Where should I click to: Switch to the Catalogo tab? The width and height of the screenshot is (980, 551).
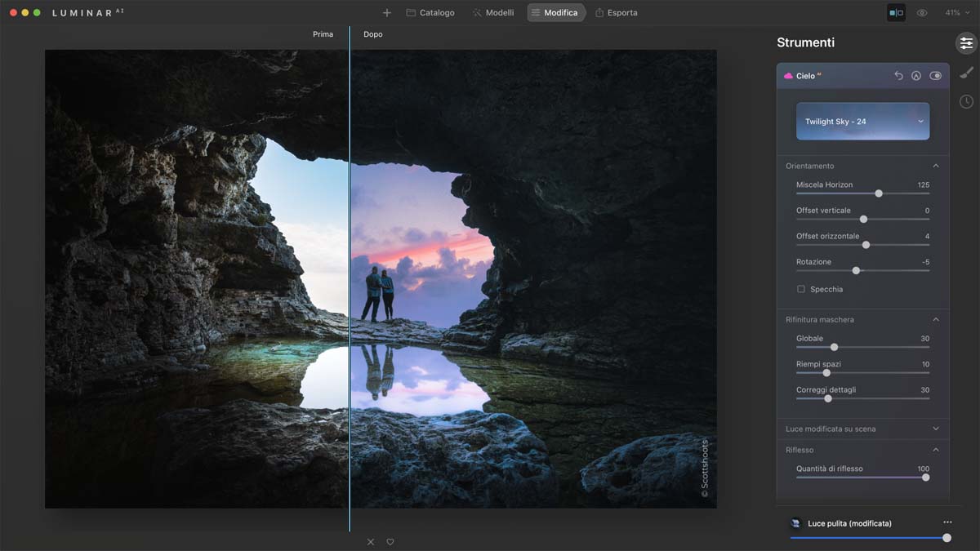point(430,13)
